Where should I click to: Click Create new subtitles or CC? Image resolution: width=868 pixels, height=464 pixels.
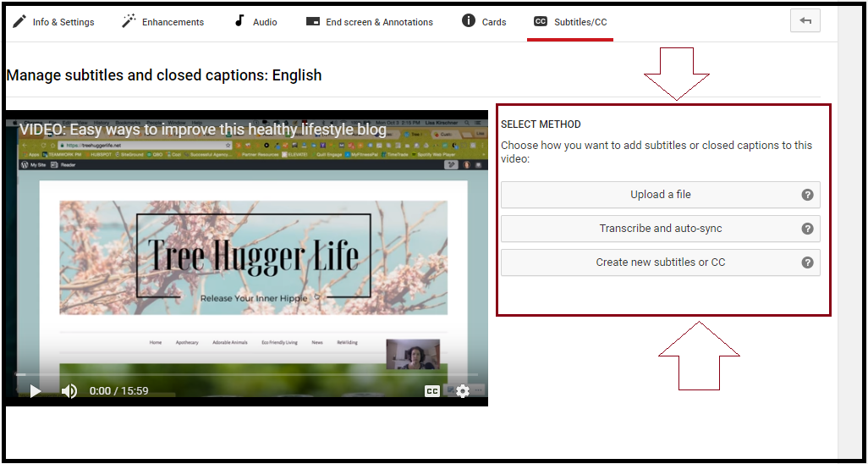pyautogui.click(x=660, y=262)
